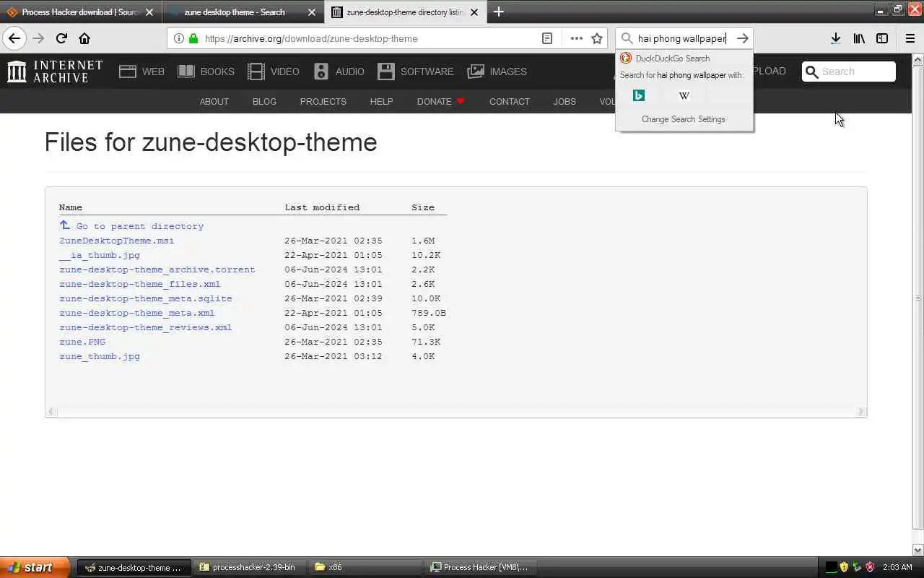Viewport: 924px width, 578px height.
Task: Open the BLOG menu item
Action: [264, 101]
